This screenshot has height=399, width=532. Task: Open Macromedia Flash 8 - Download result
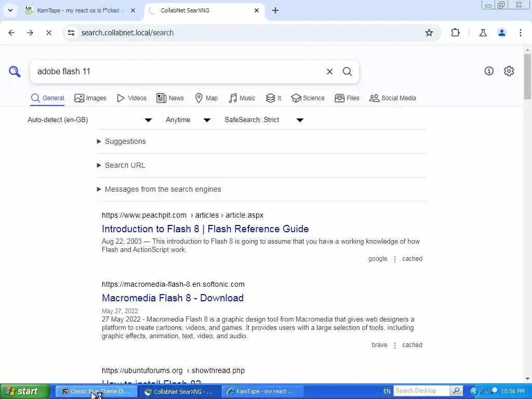click(x=172, y=298)
